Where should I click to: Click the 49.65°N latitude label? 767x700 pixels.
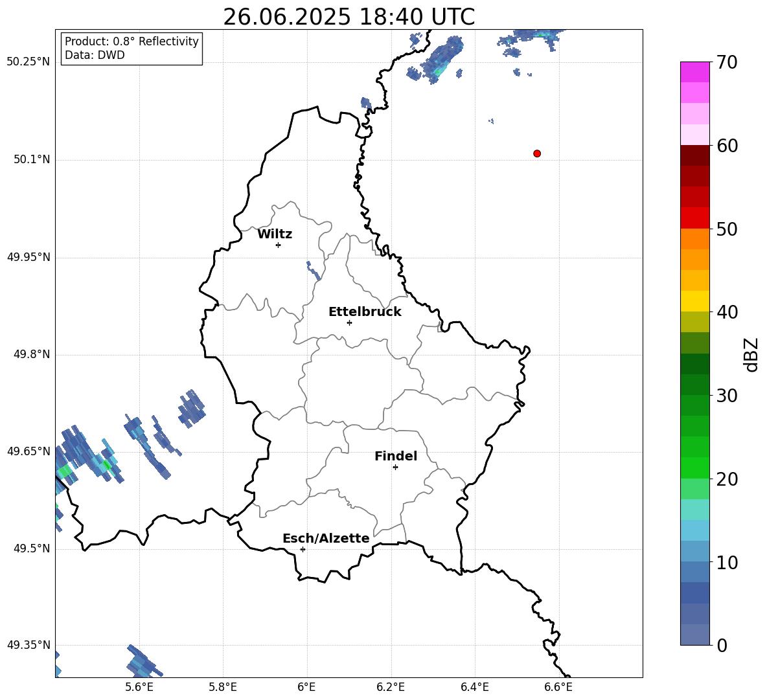pyautogui.click(x=29, y=451)
